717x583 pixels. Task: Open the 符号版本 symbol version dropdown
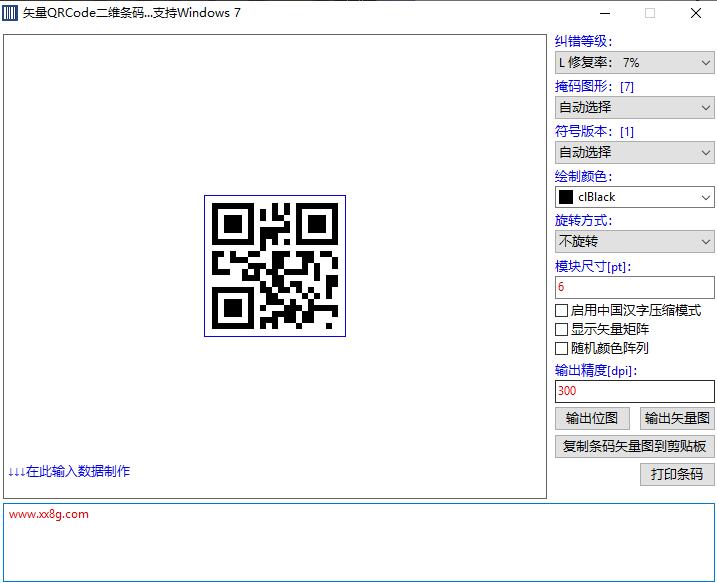tap(635, 152)
